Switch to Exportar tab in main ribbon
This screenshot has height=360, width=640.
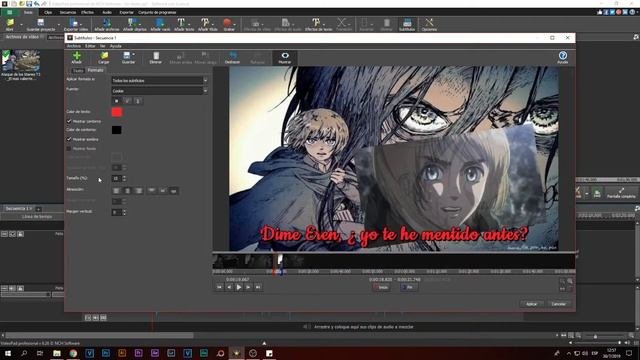pyautogui.click(x=126, y=12)
